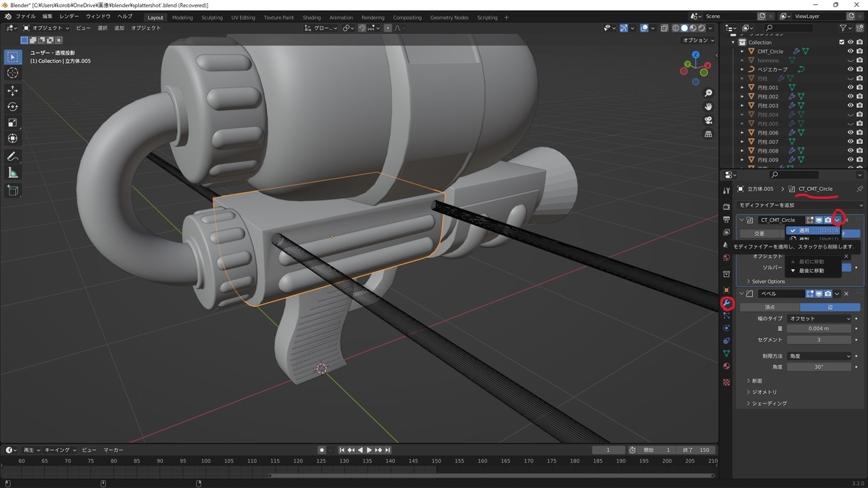Screen dimensions: 868x488
Task: Remove the ベベル modifier with X
Action: pyautogui.click(x=846, y=294)
